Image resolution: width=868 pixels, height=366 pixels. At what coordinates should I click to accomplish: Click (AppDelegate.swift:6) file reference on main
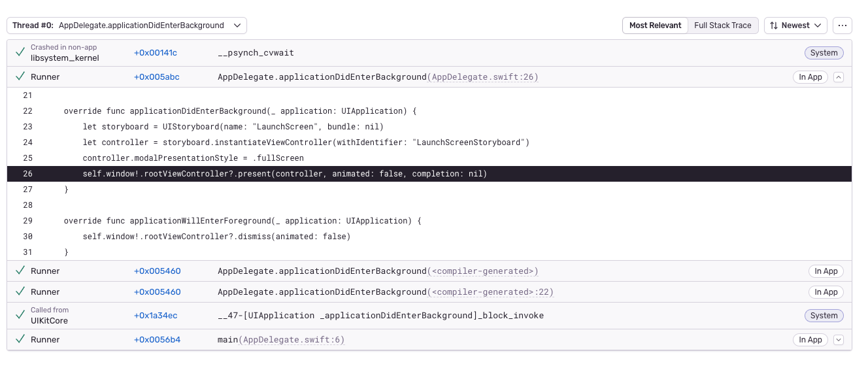[x=292, y=340]
